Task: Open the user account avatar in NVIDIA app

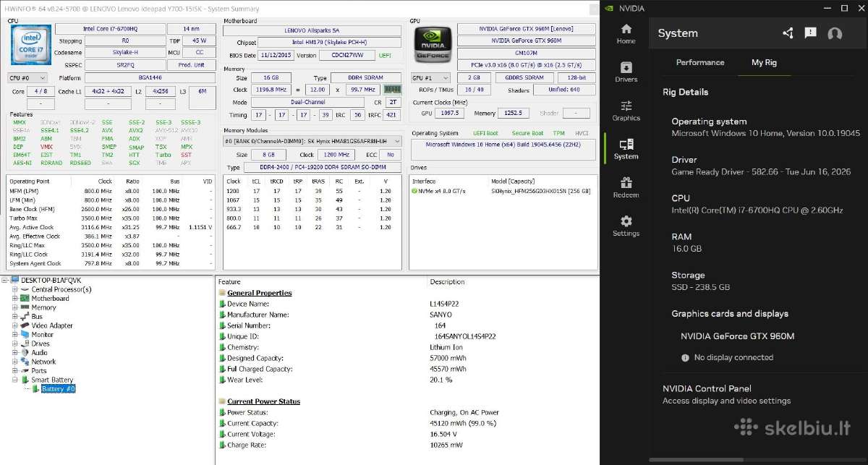Action: 835,33
